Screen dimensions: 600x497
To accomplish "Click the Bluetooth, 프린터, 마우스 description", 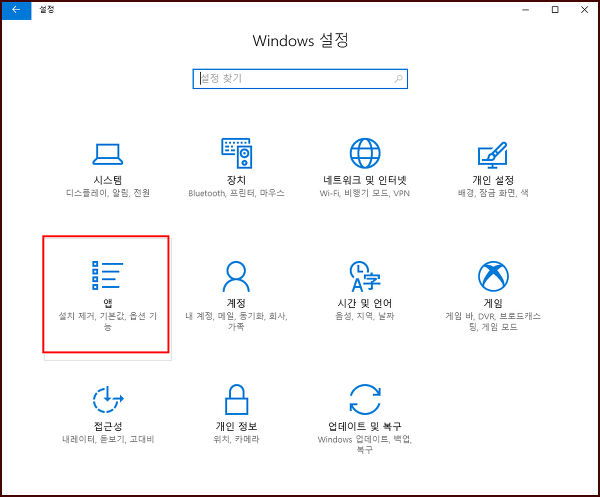I will (236, 193).
